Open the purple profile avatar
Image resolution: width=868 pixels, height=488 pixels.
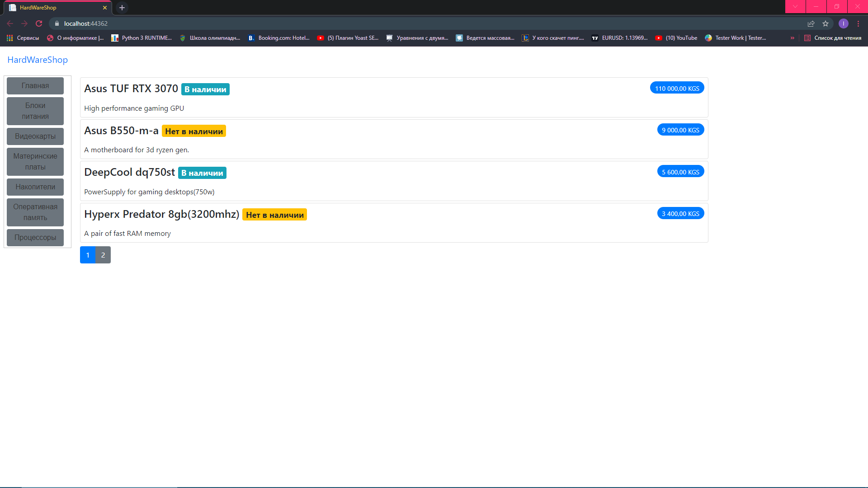(844, 23)
